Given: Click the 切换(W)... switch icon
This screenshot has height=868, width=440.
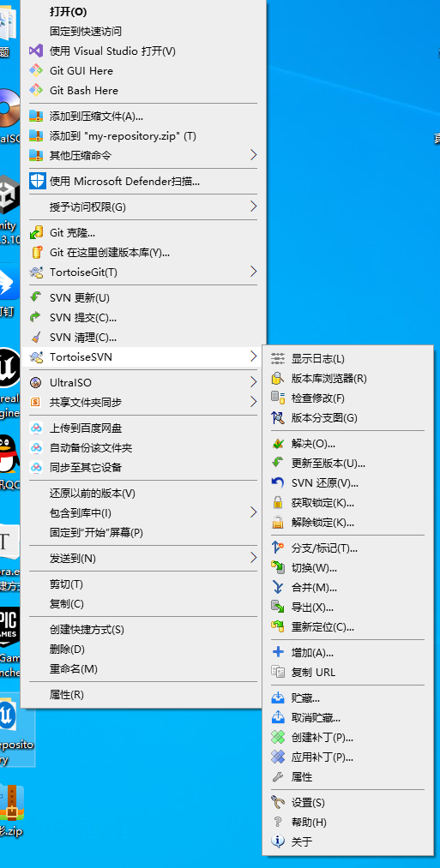Looking at the screenshot, I should pos(277,568).
